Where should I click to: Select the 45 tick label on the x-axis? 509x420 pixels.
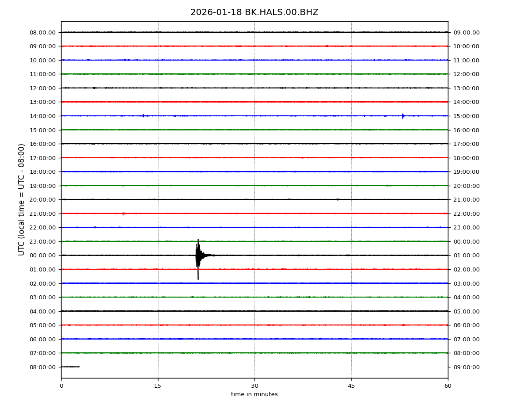(351, 386)
